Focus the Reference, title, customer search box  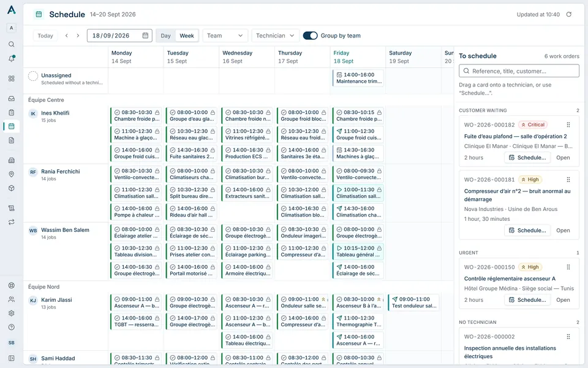pos(519,71)
